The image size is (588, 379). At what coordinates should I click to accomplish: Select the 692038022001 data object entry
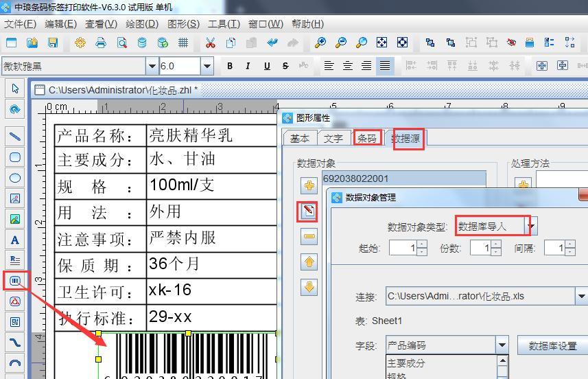coord(404,179)
